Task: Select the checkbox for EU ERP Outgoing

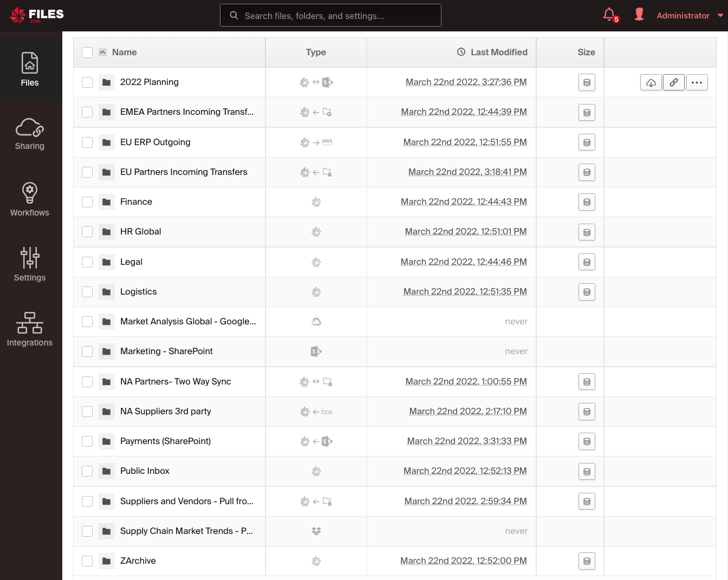Action: pyautogui.click(x=87, y=142)
